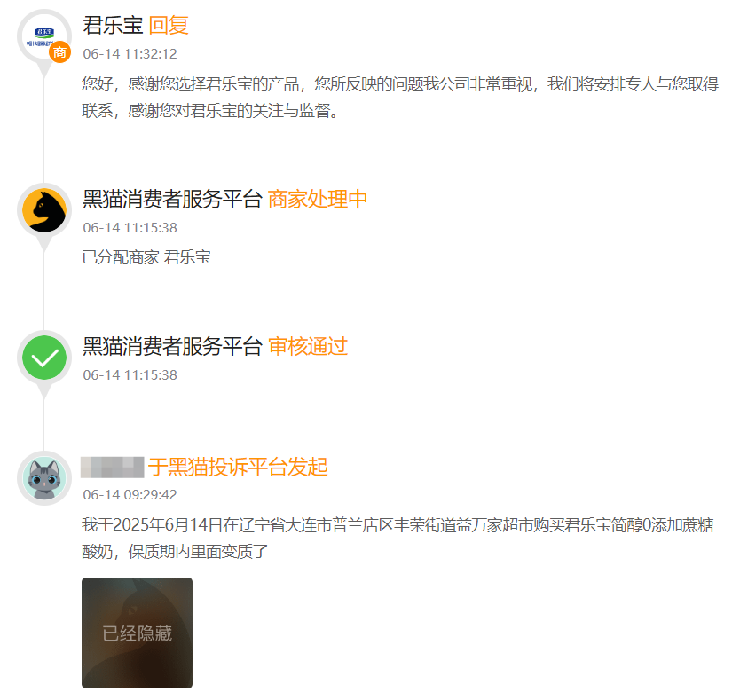The height and width of the screenshot is (700, 740).
Task: Click the 君乐宝 name in the reply header
Action: (113, 26)
